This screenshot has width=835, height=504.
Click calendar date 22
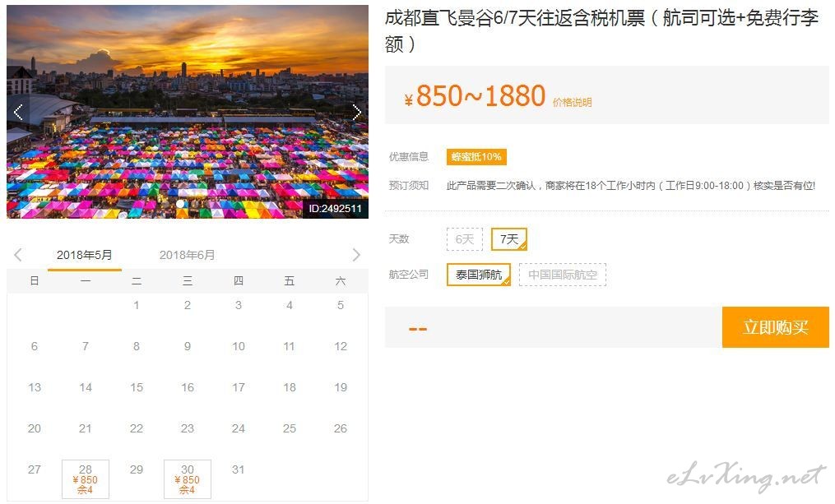(x=137, y=428)
